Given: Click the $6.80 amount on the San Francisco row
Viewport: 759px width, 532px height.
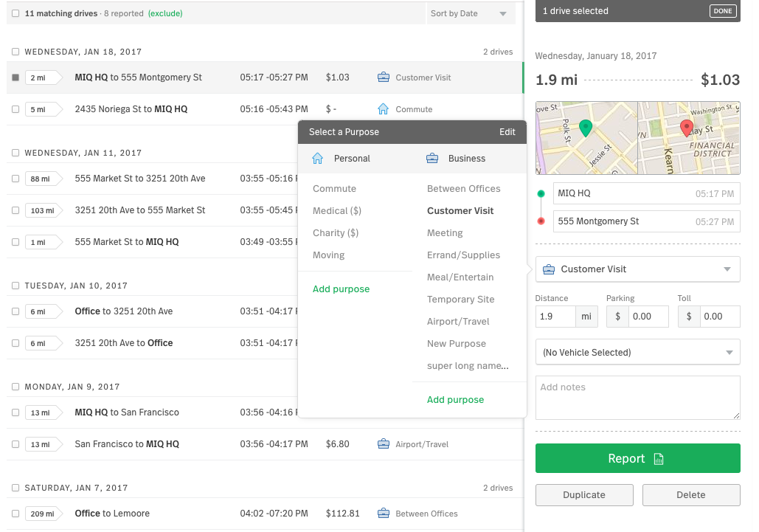Looking at the screenshot, I should (337, 444).
